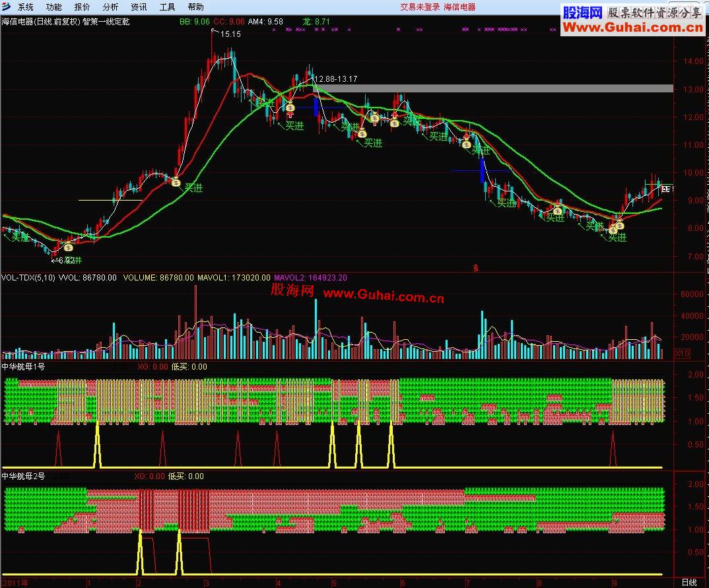Click the X10 volume scale box
This screenshot has width=709, height=588.
[682, 354]
